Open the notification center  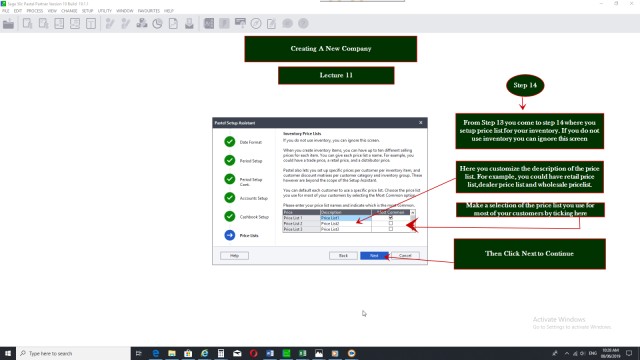click(x=629, y=353)
